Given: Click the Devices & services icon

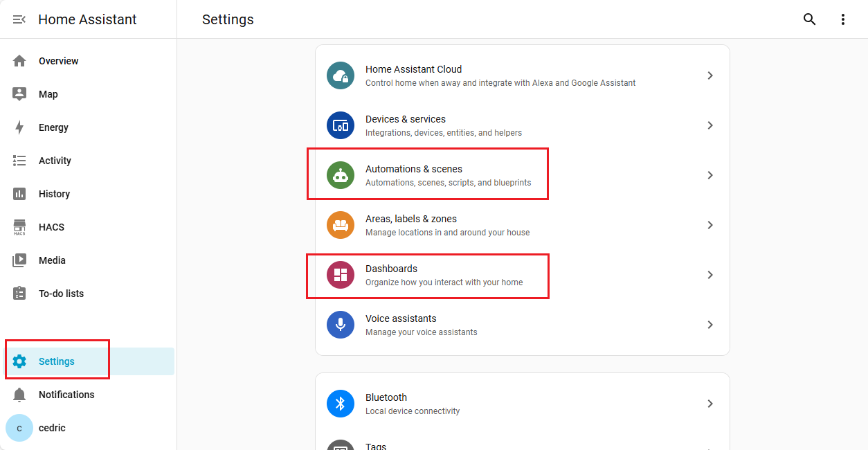Looking at the screenshot, I should click(340, 125).
